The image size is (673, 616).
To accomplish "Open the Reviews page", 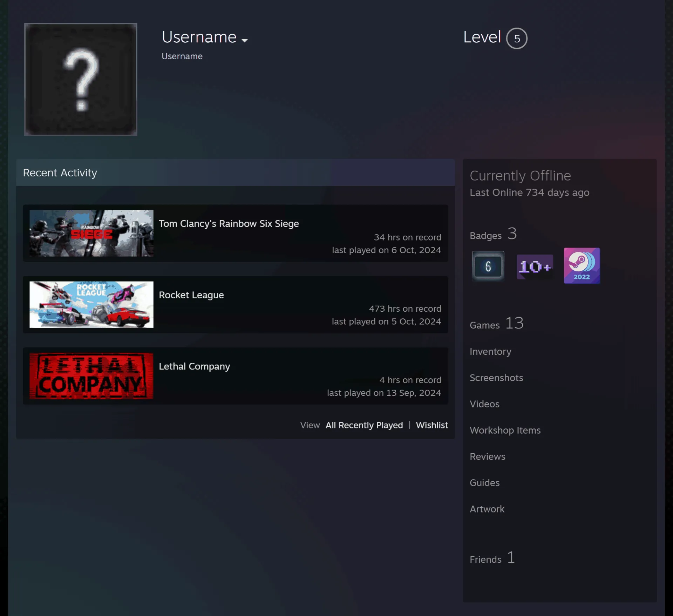I will (x=488, y=457).
